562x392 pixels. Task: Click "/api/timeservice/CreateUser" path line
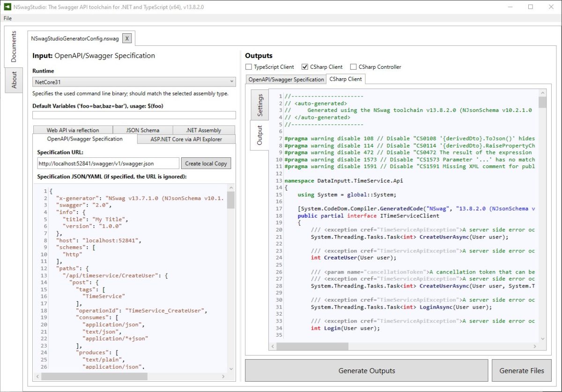pos(115,275)
